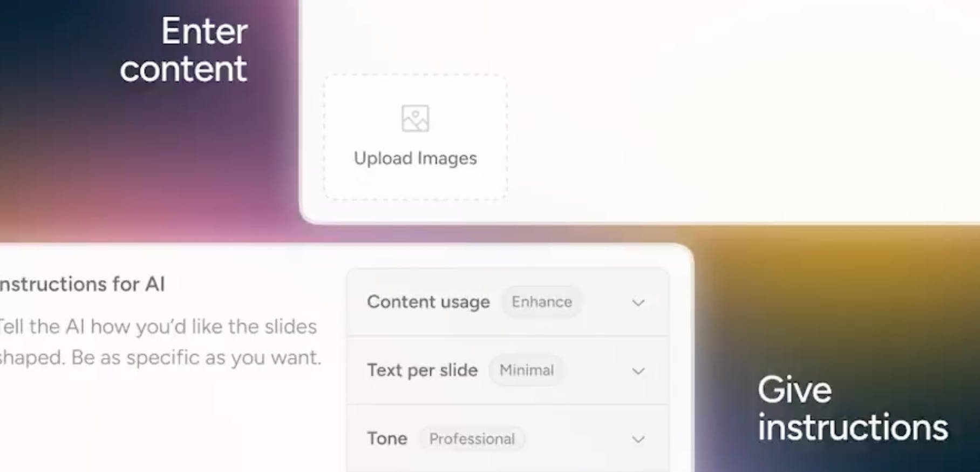980x472 pixels.
Task: Focus the line starting Tell the AI
Action: pyautogui.click(x=158, y=327)
